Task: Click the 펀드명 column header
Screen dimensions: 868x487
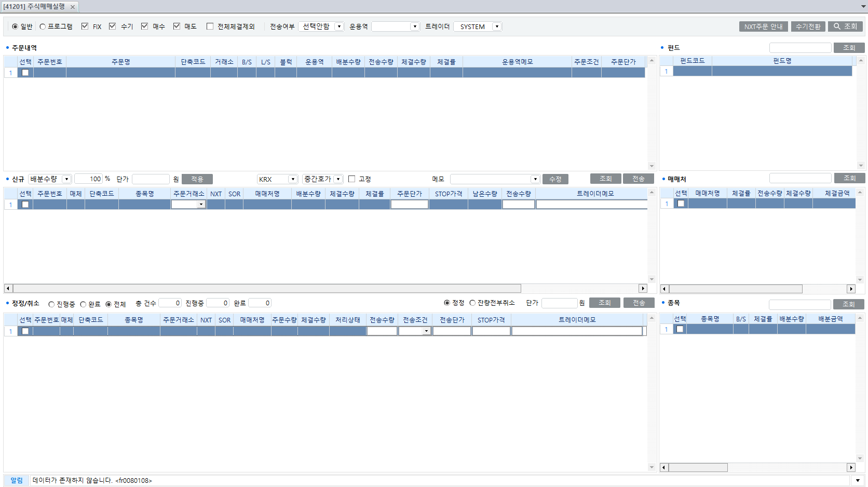Action: click(782, 61)
